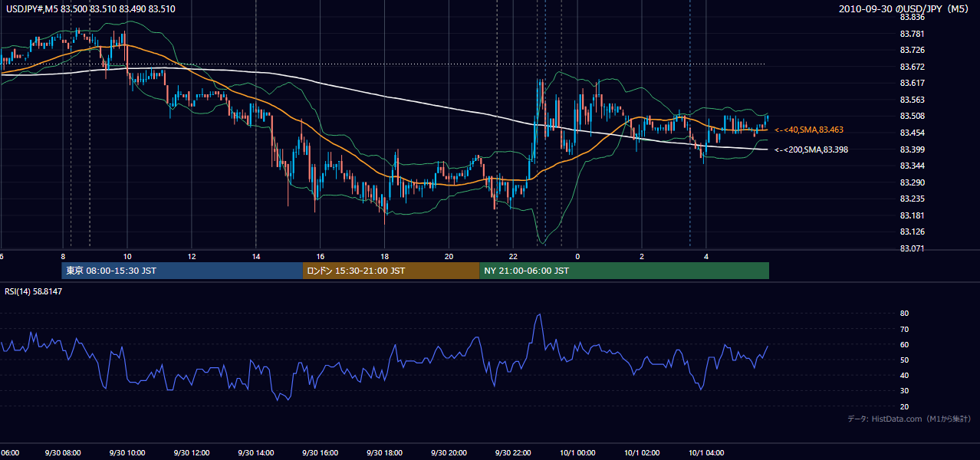Click price axis value 83.617
This screenshot has width=980, height=460.
912,83
